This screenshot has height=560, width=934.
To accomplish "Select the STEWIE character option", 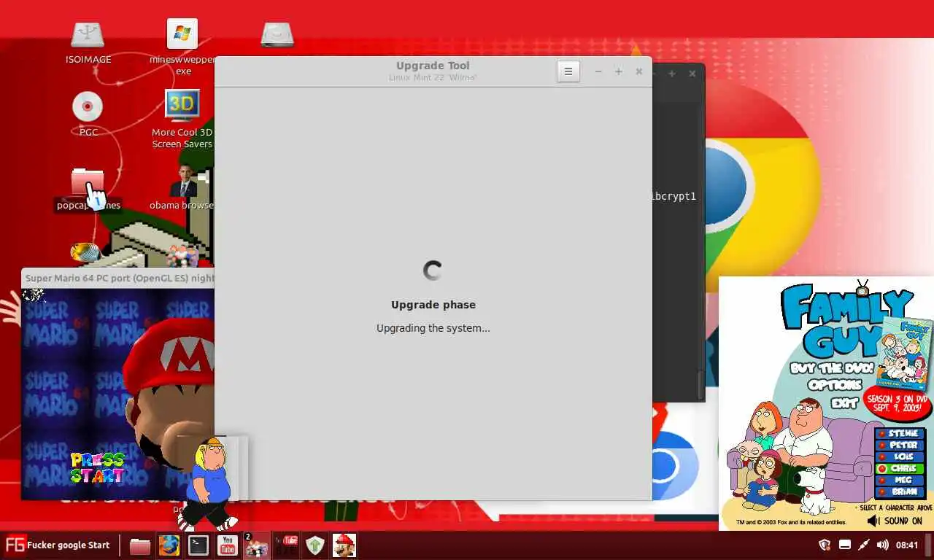I will click(x=900, y=433).
